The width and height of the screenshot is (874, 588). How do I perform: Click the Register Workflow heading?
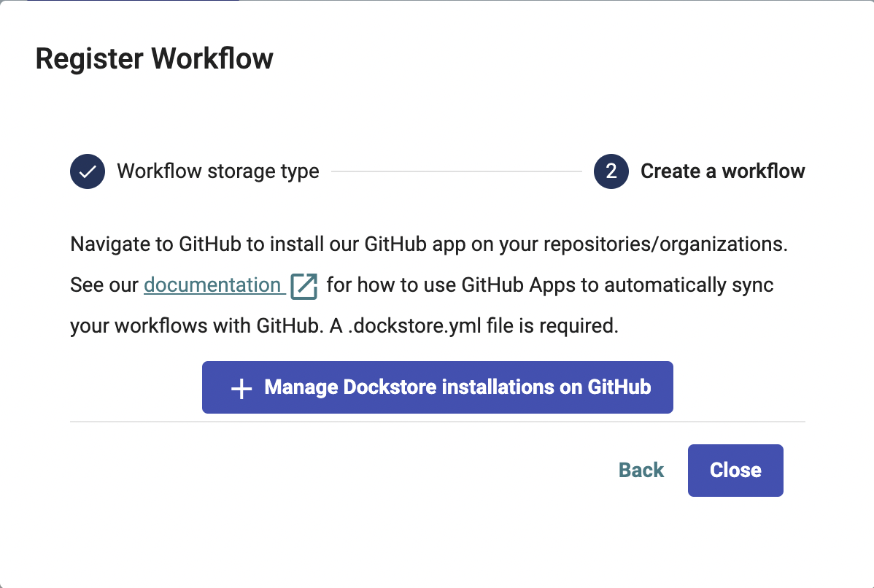coord(155,58)
